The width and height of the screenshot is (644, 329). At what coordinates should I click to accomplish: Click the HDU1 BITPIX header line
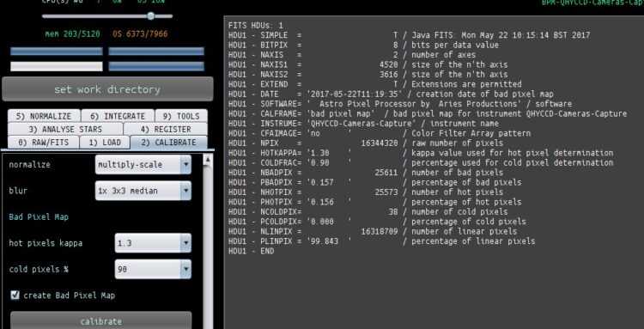point(363,45)
